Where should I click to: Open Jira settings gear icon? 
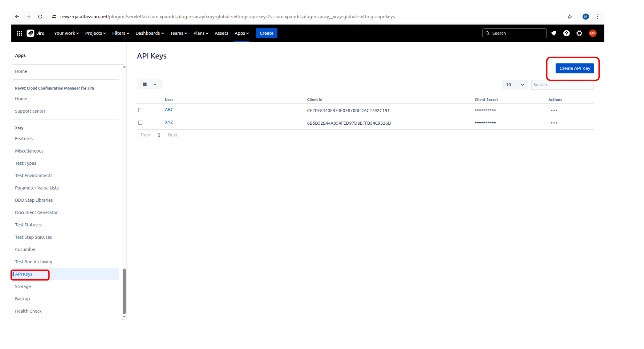pos(579,33)
